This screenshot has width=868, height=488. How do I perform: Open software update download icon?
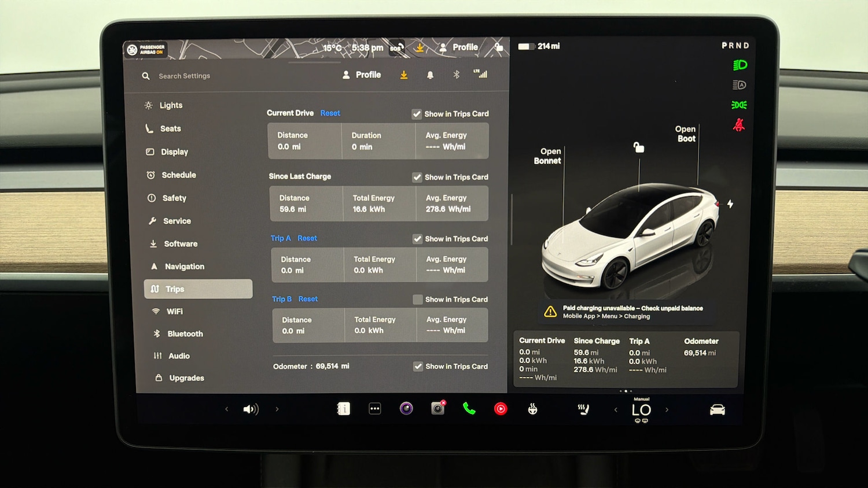click(x=404, y=75)
